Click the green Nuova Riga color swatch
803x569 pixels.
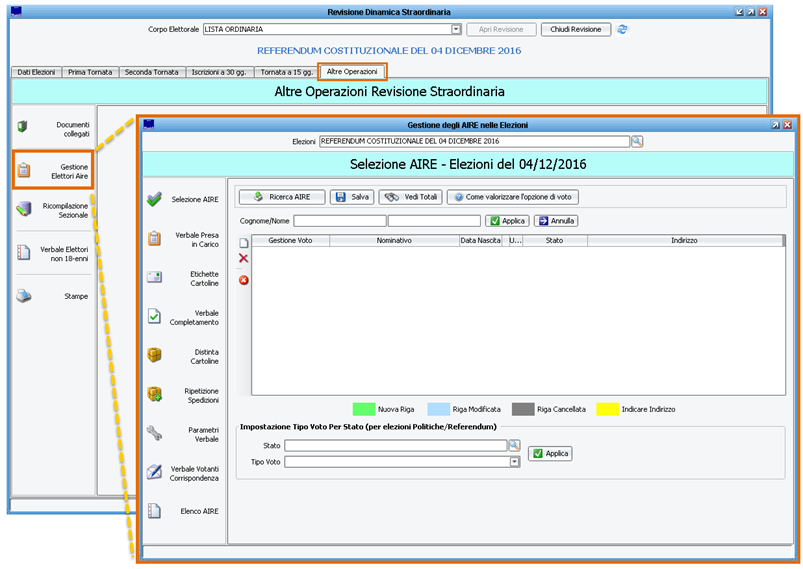pos(363,409)
